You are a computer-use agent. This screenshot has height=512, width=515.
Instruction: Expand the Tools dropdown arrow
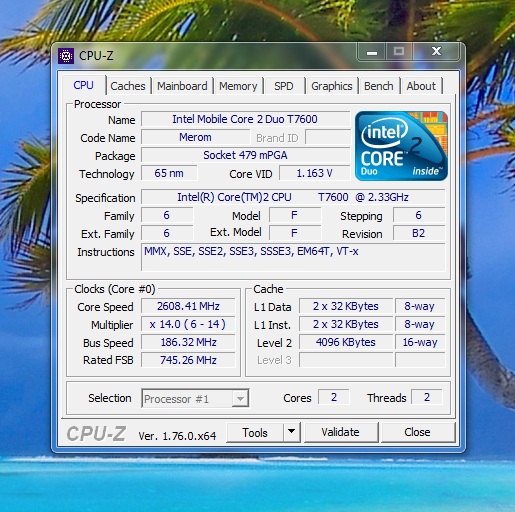(x=291, y=432)
